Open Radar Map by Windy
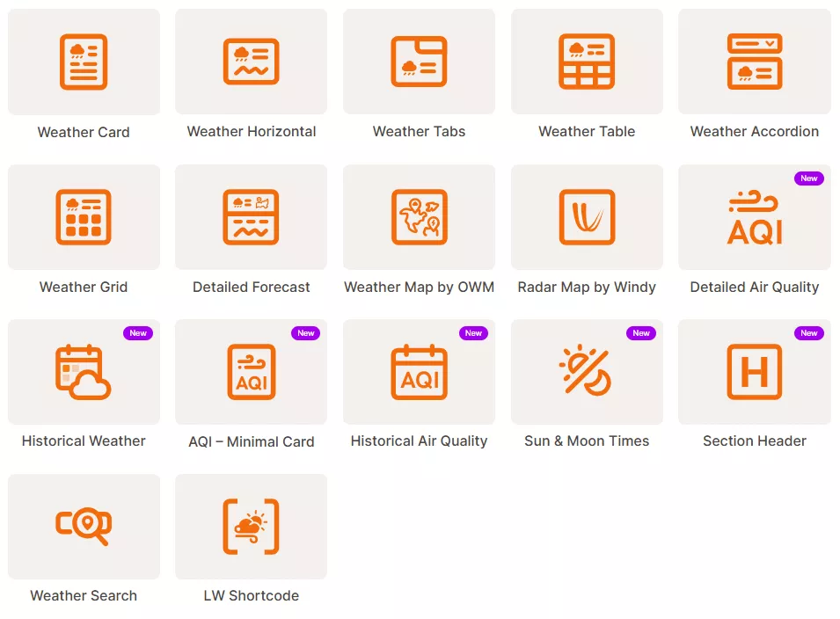The height and width of the screenshot is (619, 840). pyautogui.click(x=586, y=216)
